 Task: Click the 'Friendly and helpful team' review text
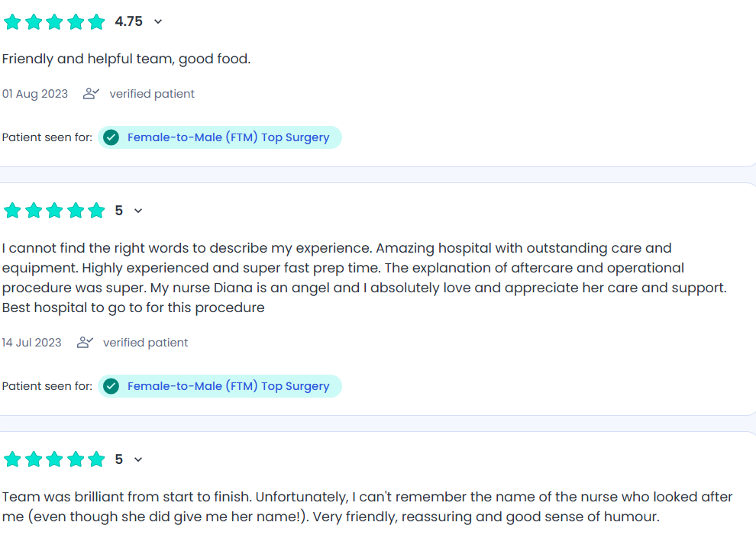click(126, 59)
